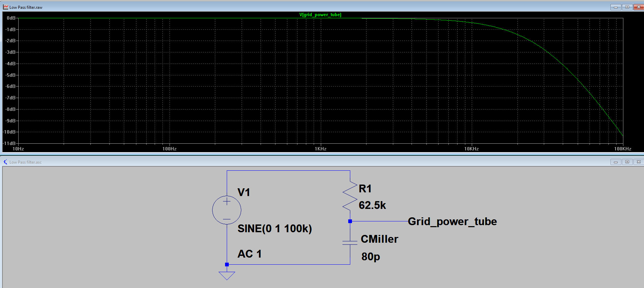Close the Low Pass filter.asc schematic window
Image resolution: width=644 pixels, height=288 pixels.
tap(639, 162)
